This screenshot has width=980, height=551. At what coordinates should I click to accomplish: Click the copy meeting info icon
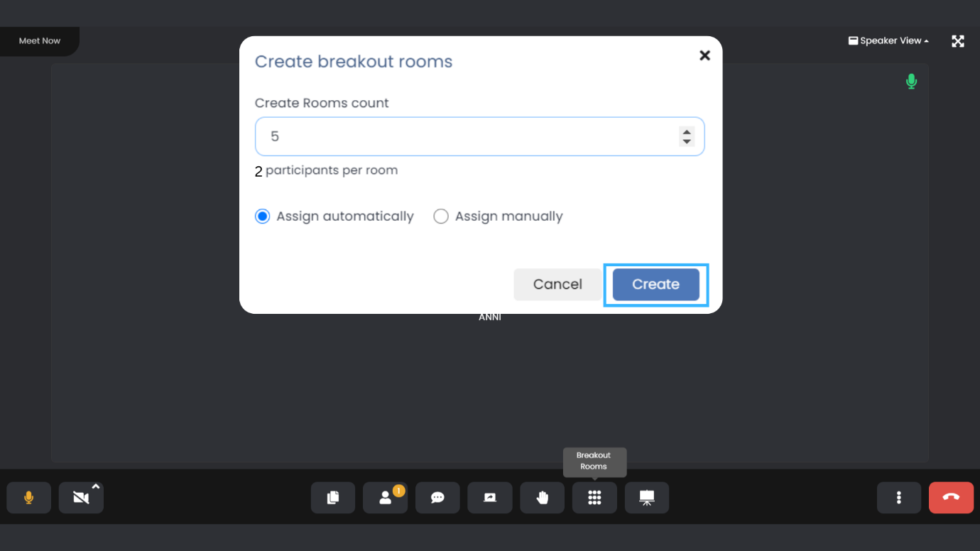(332, 498)
